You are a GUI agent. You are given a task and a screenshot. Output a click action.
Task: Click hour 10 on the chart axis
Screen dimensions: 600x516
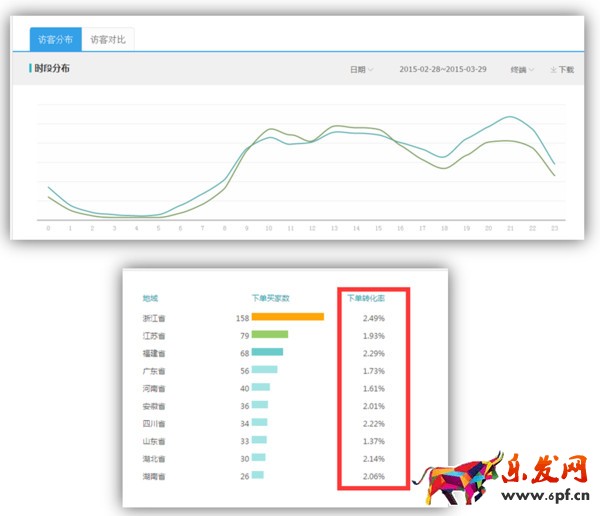pos(268,228)
